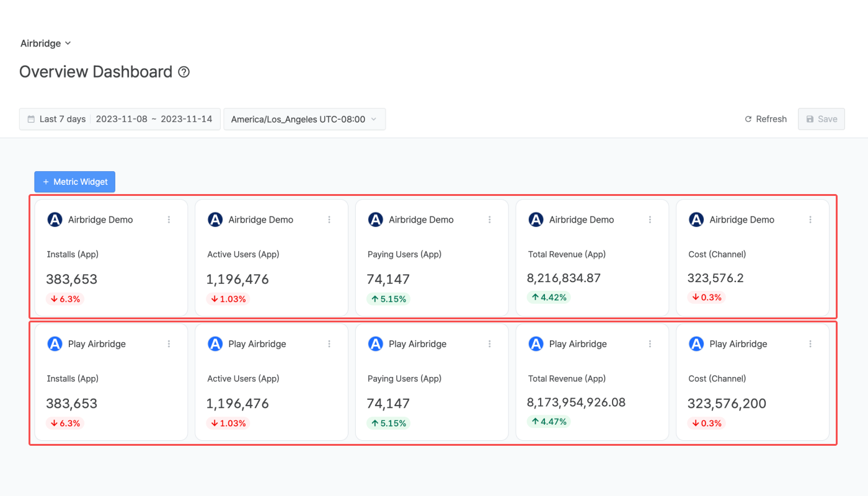Click Play Airbridge app logo on Cost card

(696, 343)
